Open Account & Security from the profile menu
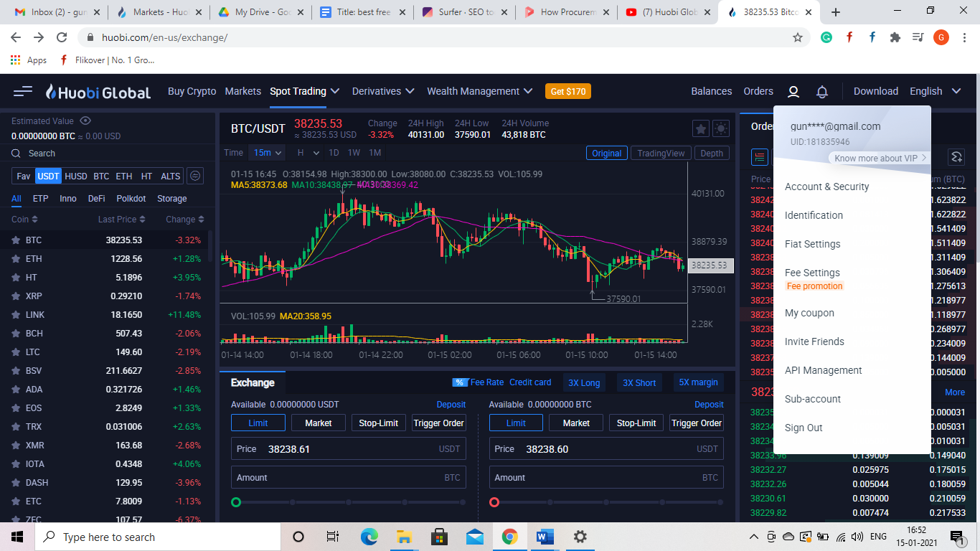The image size is (980, 551). 827,187
